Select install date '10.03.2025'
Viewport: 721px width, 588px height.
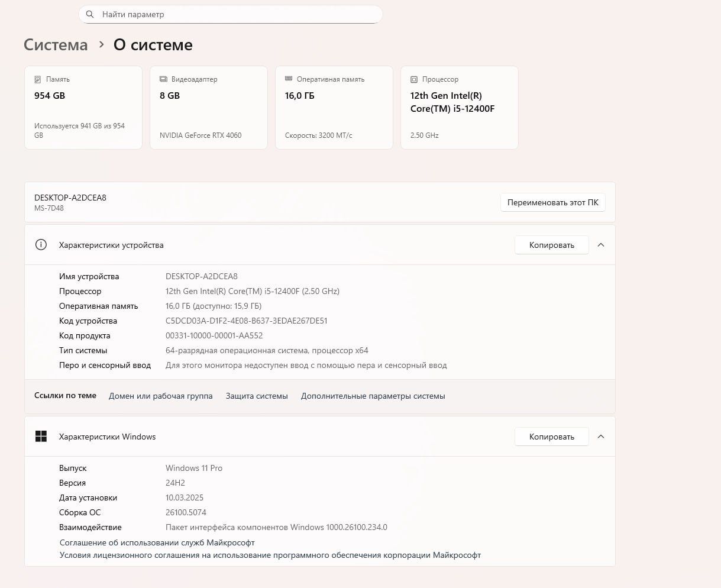click(x=185, y=497)
